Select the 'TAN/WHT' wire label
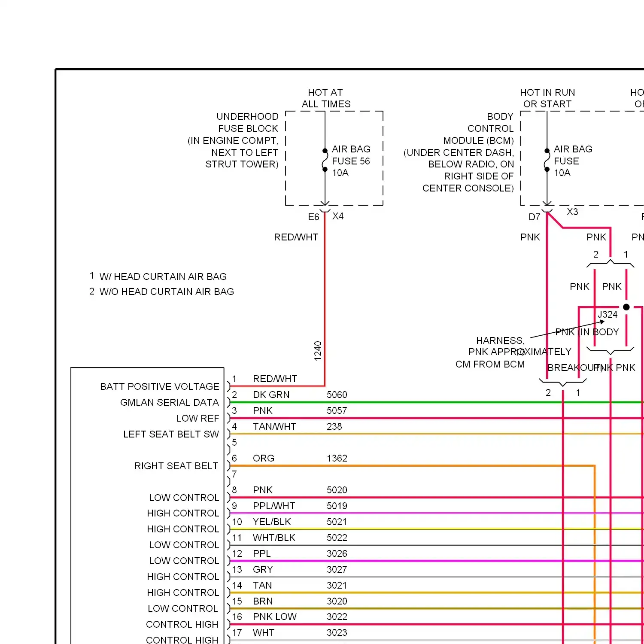The height and width of the screenshot is (644, 644). [x=275, y=427]
